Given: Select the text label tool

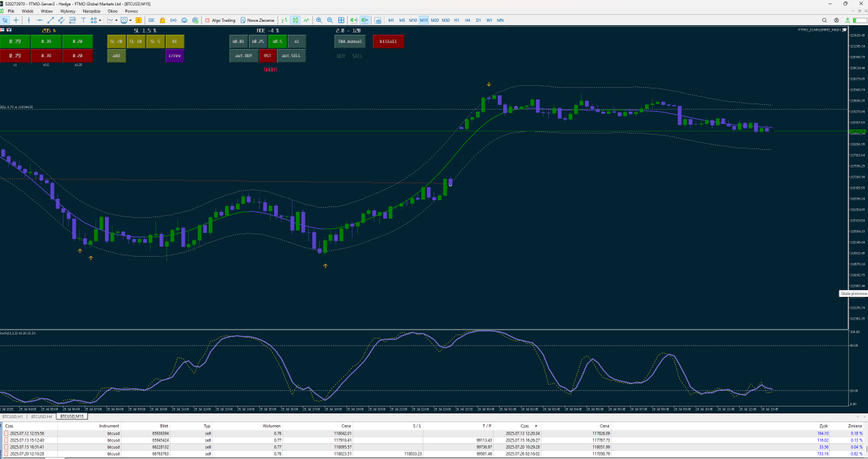Looking at the screenshot, I should tap(83, 20).
